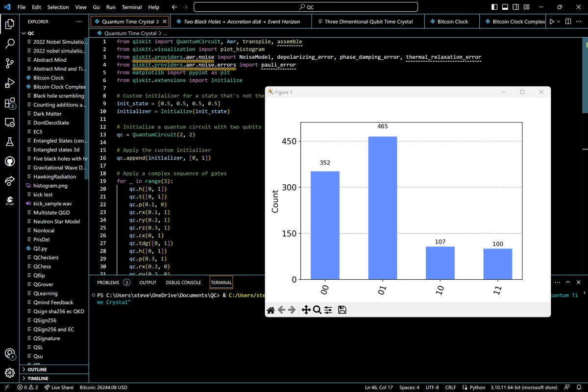
Task: Select the pan arrows tool in figure
Action: pyautogui.click(x=306, y=310)
